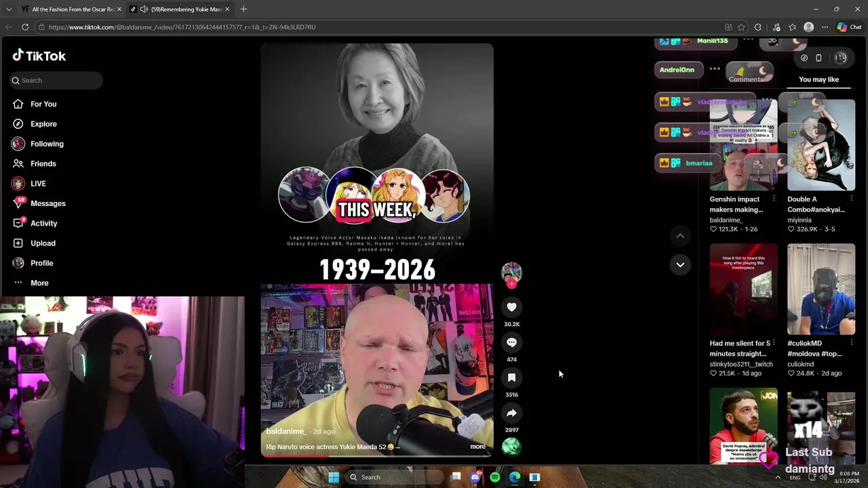Viewport: 868px width, 488px height.
Task: Open options for Genshin impact video
Action: pos(774,199)
